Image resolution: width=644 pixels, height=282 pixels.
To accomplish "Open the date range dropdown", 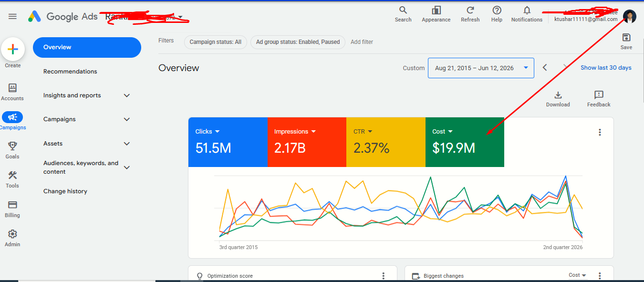I will click(x=481, y=68).
